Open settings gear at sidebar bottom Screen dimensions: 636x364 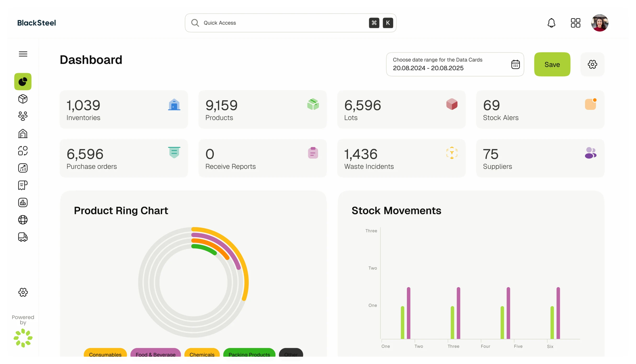click(23, 292)
